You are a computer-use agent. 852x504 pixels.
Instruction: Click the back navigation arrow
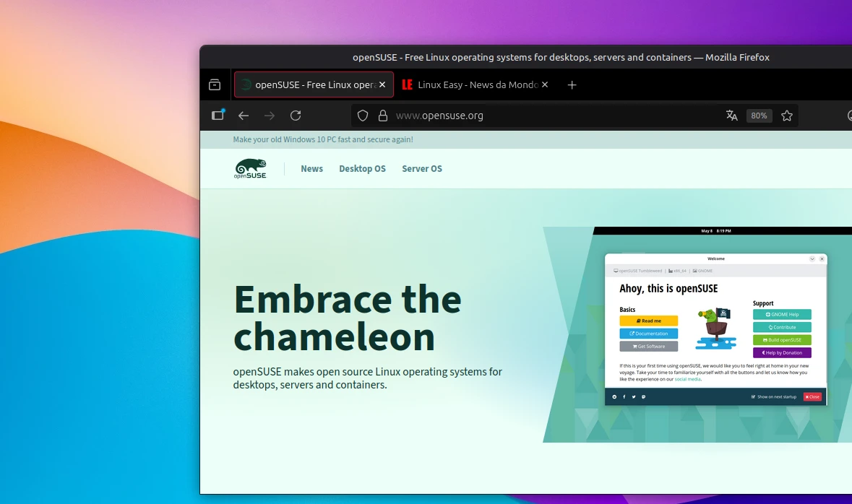[x=244, y=116]
